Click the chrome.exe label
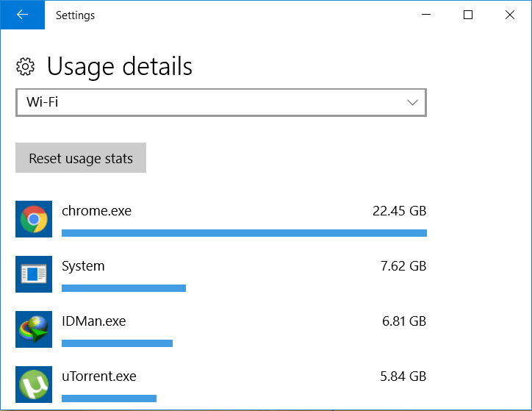This screenshot has width=532, height=411. 96,211
